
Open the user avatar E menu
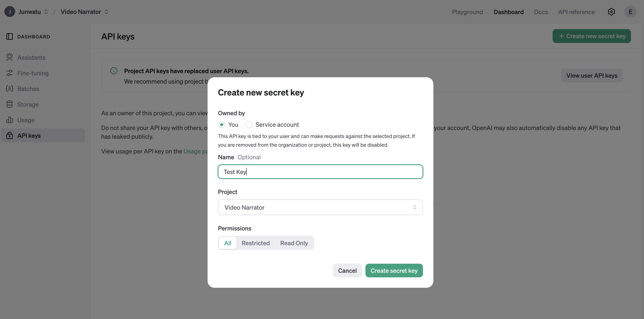tap(630, 12)
